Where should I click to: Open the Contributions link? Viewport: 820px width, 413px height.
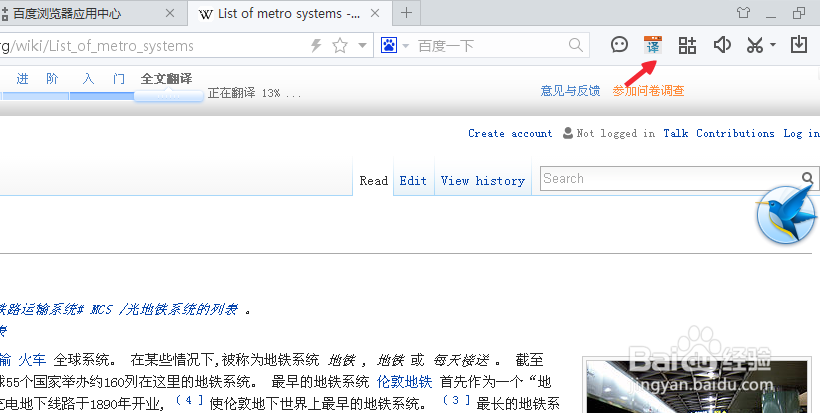pos(735,133)
